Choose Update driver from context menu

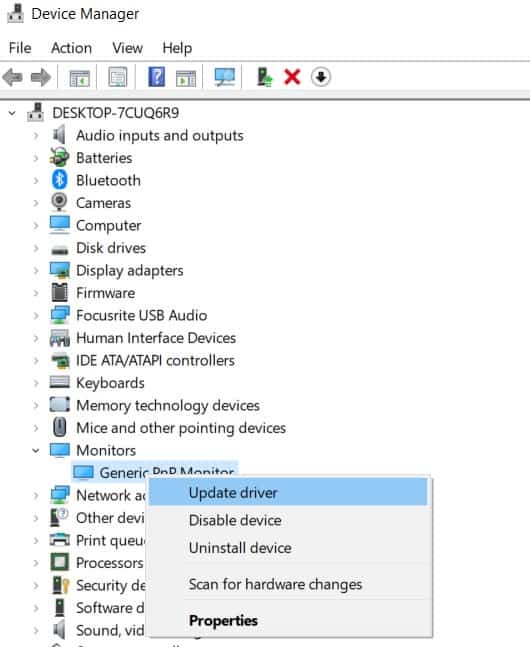click(288, 493)
